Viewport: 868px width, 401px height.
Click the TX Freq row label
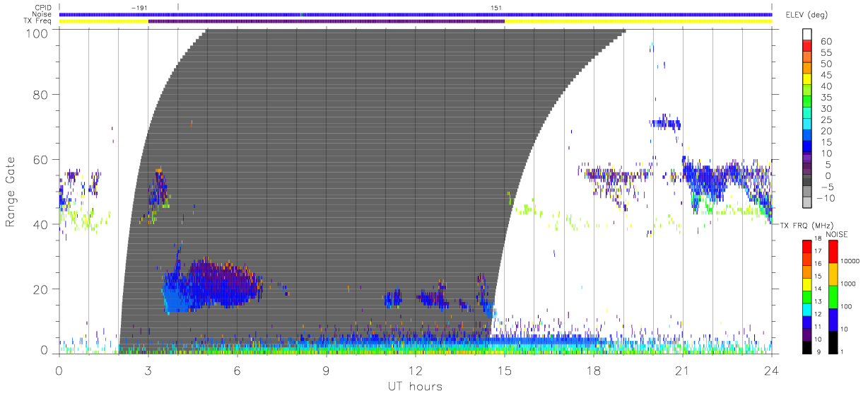38,21
